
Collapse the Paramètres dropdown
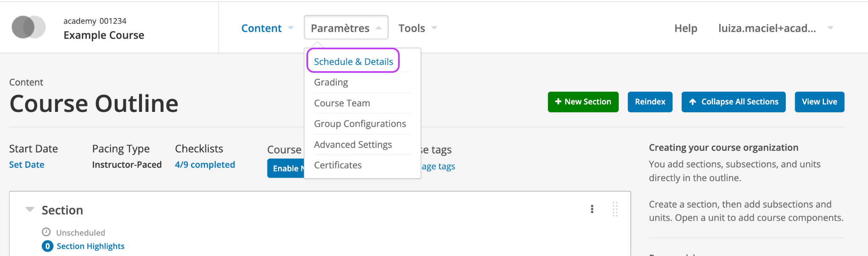pos(346,28)
